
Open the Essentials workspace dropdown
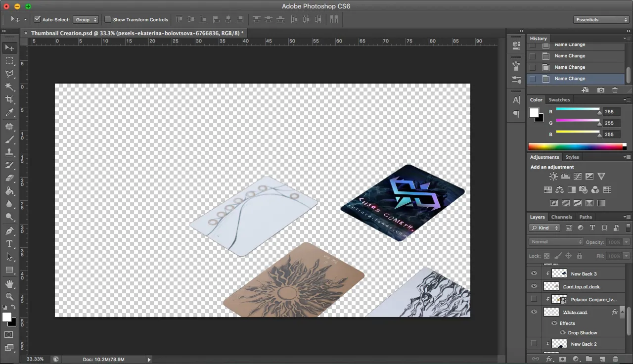601,19
